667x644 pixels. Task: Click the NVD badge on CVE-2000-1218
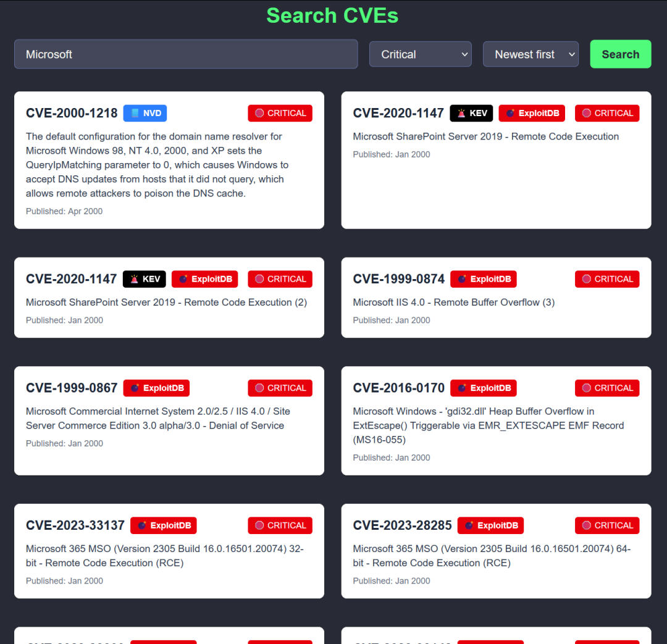click(145, 113)
